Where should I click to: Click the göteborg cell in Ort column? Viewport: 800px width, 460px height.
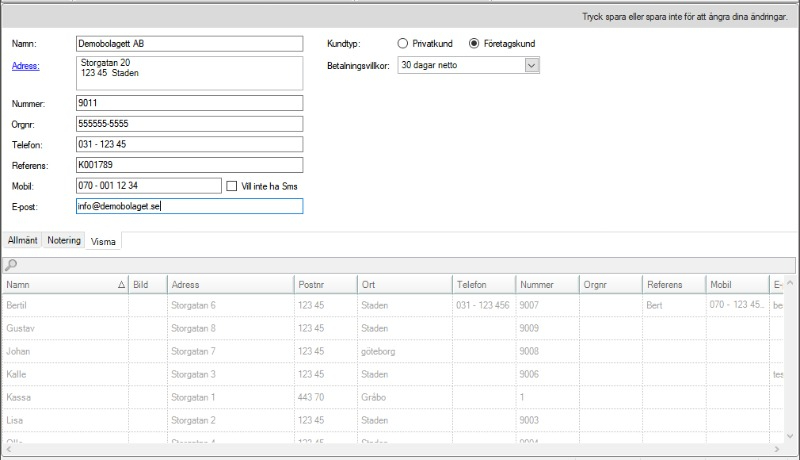405,351
